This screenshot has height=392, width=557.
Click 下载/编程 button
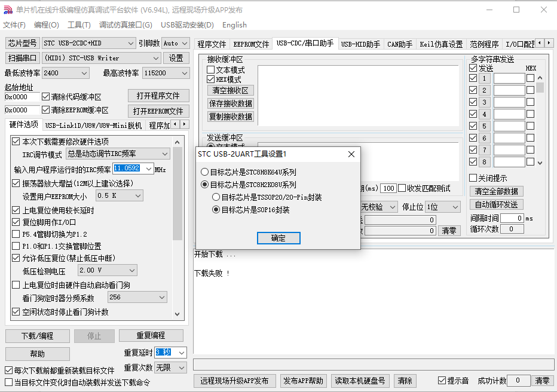point(37,336)
